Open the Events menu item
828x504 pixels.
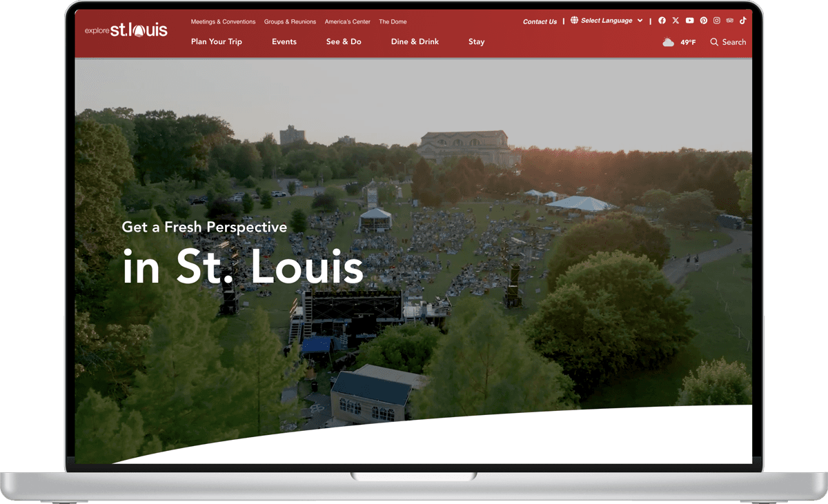[284, 41]
